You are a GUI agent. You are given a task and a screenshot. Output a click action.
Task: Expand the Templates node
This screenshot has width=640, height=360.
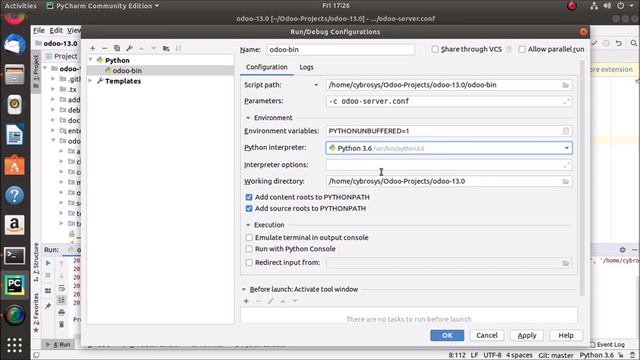coord(91,81)
